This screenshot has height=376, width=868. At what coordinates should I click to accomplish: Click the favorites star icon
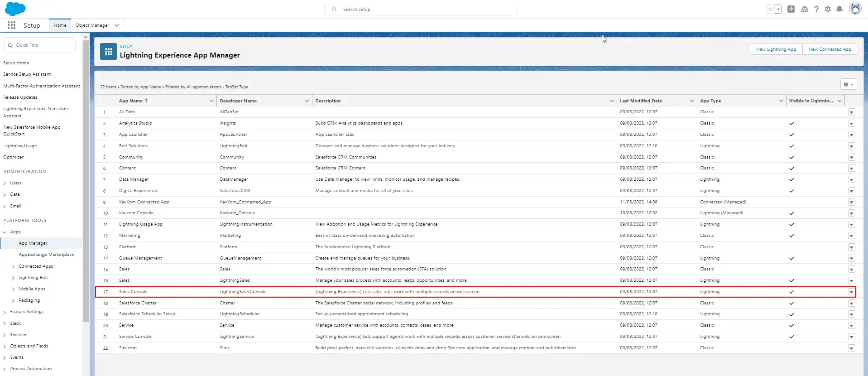[770, 9]
